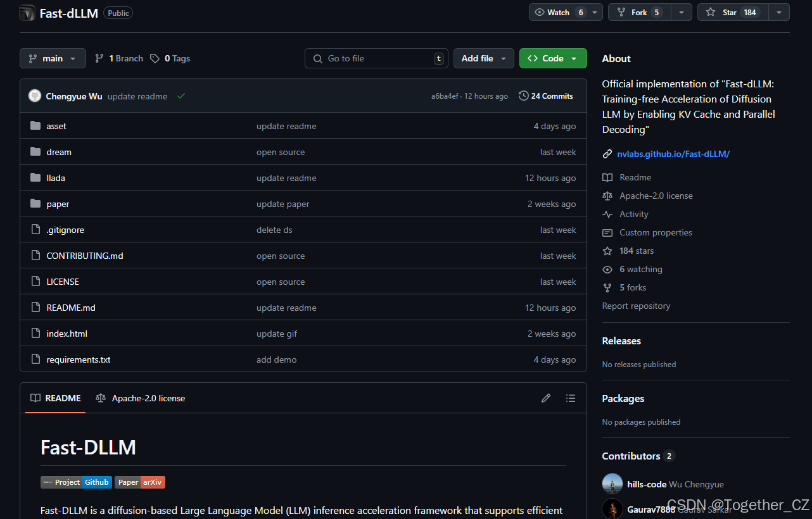Focus the Go to file search field
812x519 pixels.
pyautogui.click(x=376, y=58)
